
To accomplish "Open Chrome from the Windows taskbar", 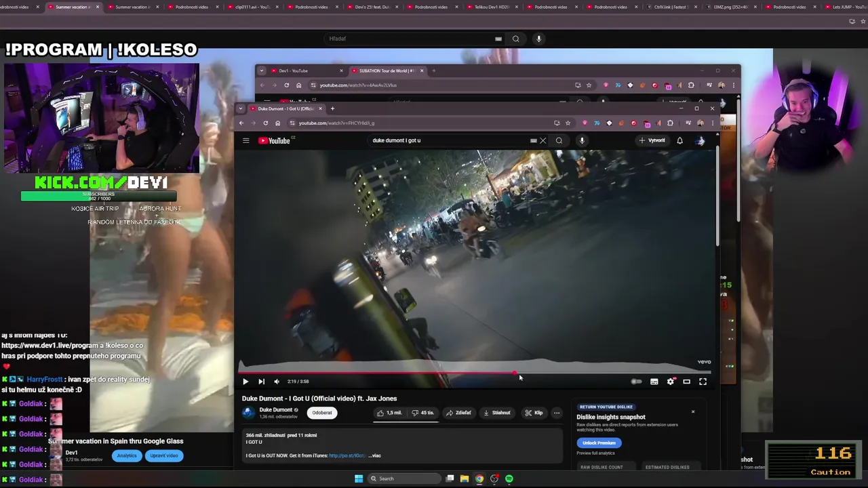I will point(479,479).
